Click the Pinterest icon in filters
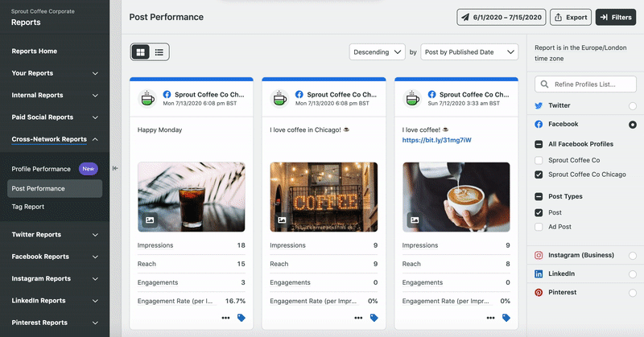 coord(539,292)
